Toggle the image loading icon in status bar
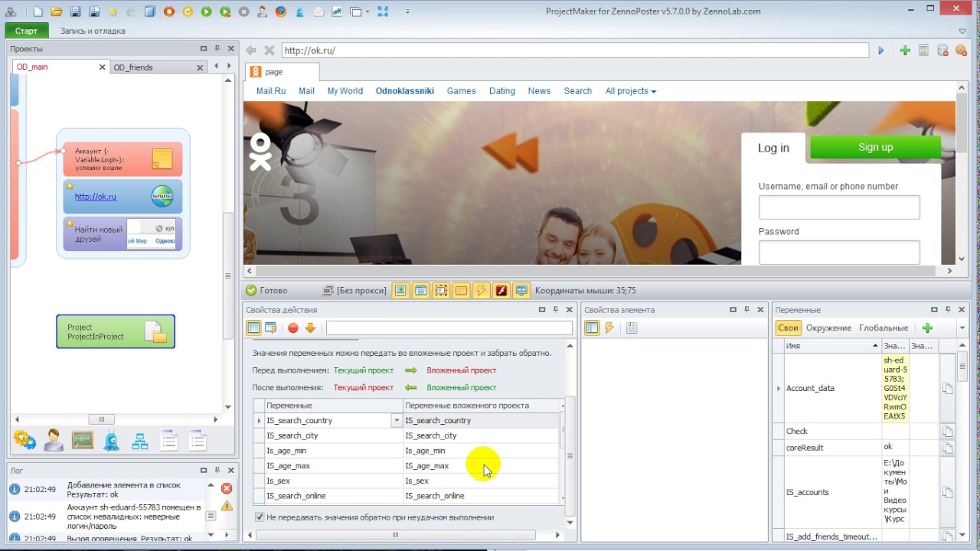980x551 pixels. tap(400, 291)
